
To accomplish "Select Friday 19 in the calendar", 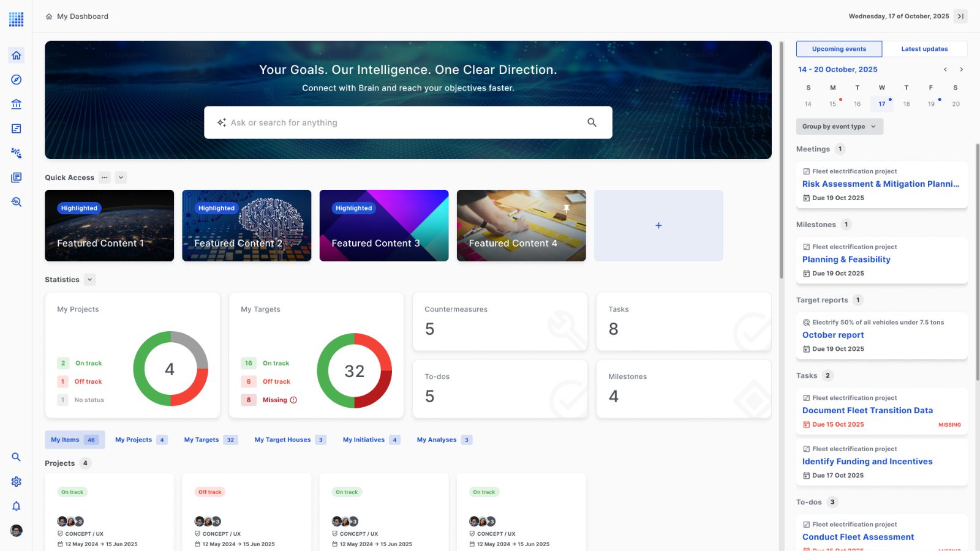I will pos(931,104).
